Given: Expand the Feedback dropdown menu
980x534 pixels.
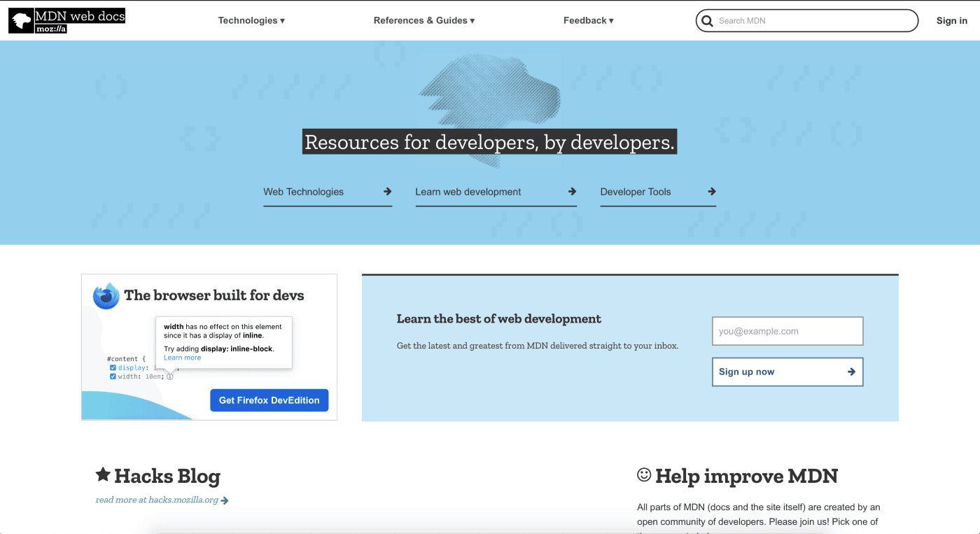Looking at the screenshot, I should (588, 21).
